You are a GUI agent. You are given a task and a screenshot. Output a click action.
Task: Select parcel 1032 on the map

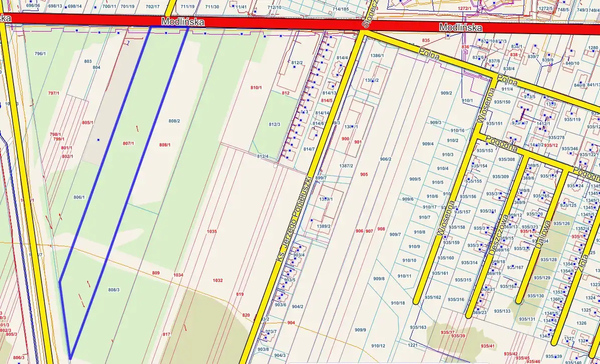click(x=218, y=280)
